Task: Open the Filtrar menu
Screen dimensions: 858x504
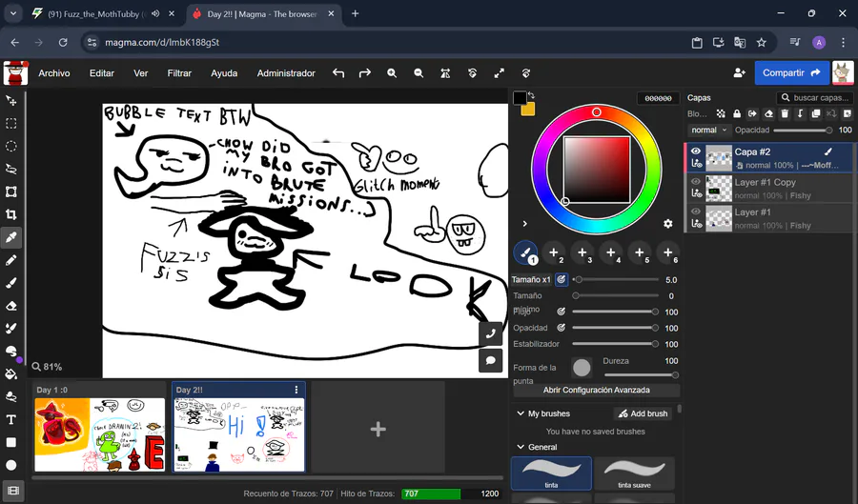Action: tap(179, 73)
